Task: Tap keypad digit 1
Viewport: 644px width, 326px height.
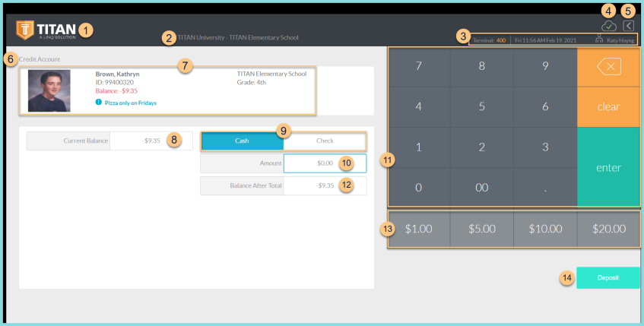Action: pyautogui.click(x=418, y=147)
